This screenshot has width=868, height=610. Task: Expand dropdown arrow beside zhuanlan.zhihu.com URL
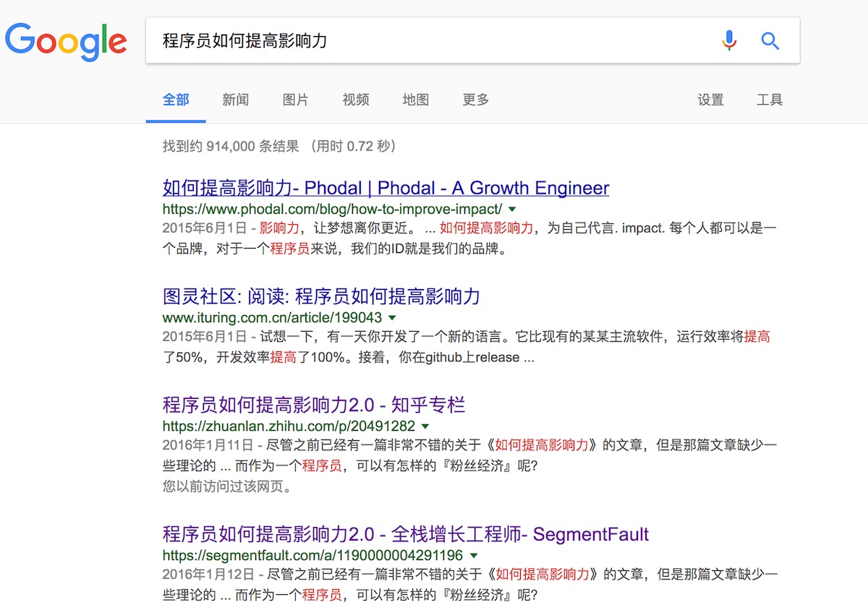(425, 426)
